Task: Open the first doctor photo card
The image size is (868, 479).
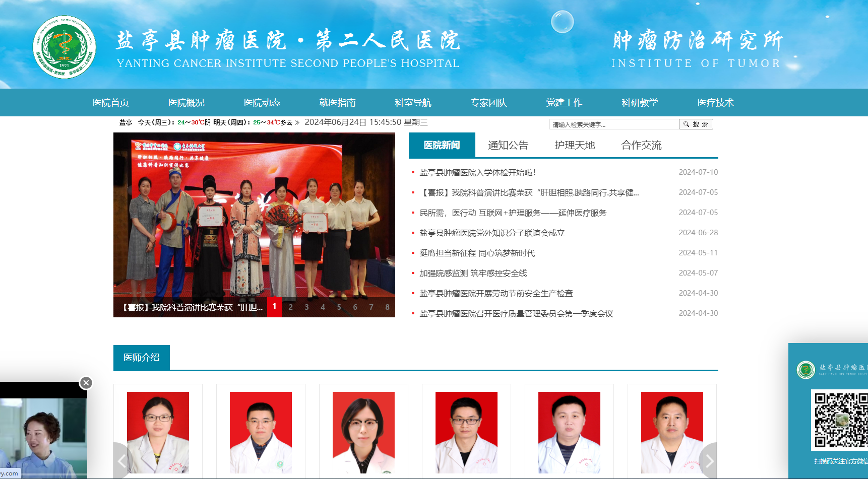Action: 158,432
